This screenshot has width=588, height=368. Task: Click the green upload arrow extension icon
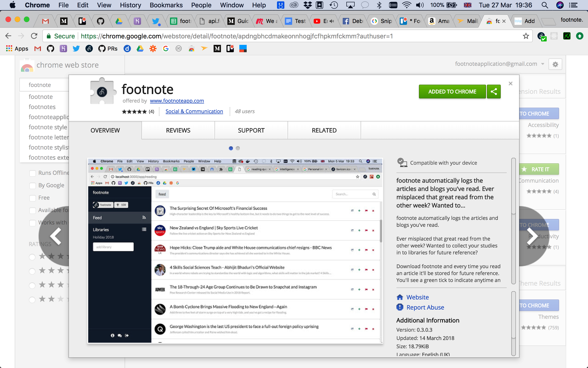click(580, 36)
